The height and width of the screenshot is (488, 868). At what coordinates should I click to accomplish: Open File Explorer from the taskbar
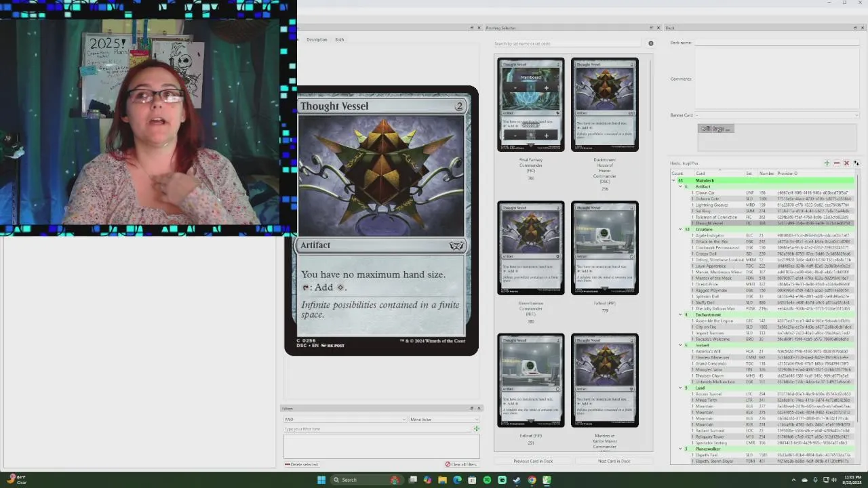click(x=442, y=480)
